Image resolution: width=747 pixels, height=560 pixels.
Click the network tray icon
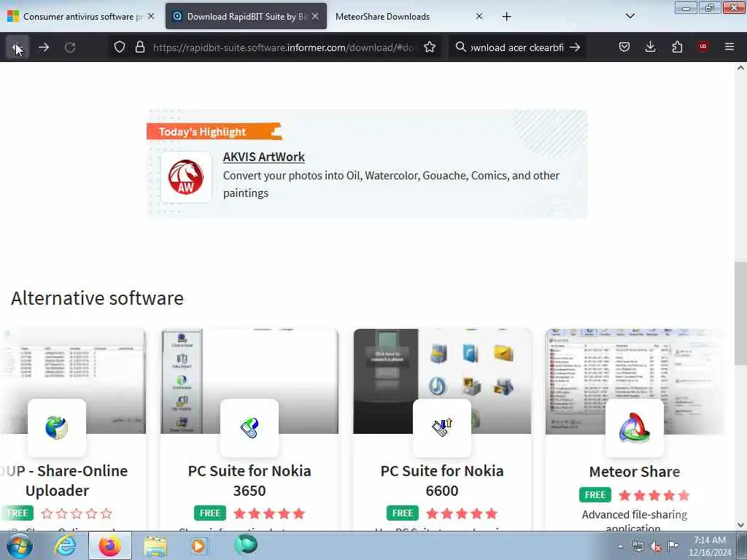tap(638, 546)
